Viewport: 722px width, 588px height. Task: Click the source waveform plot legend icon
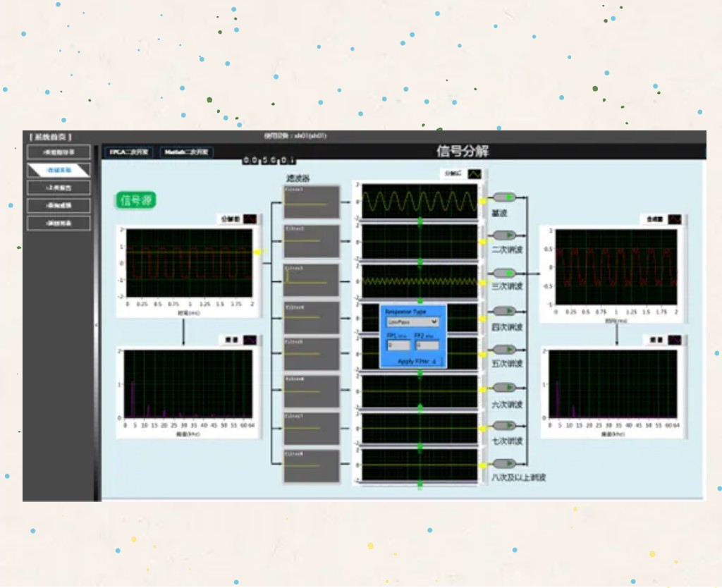coord(250,219)
